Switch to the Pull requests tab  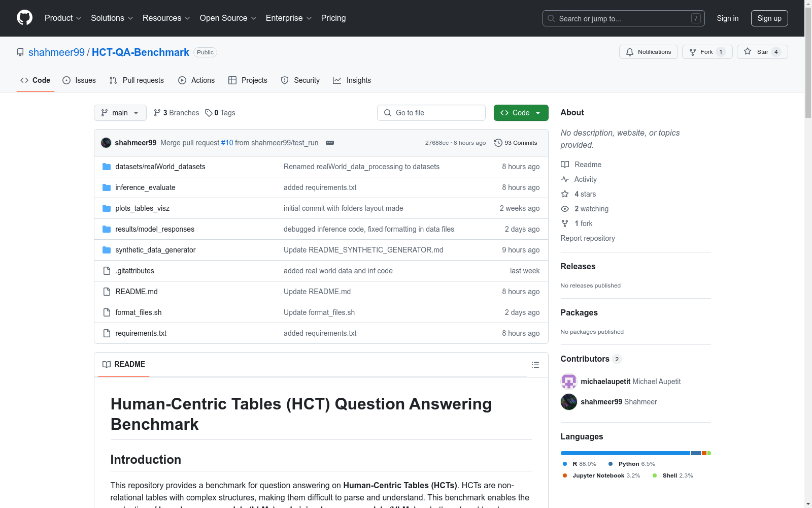click(x=137, y=80)
